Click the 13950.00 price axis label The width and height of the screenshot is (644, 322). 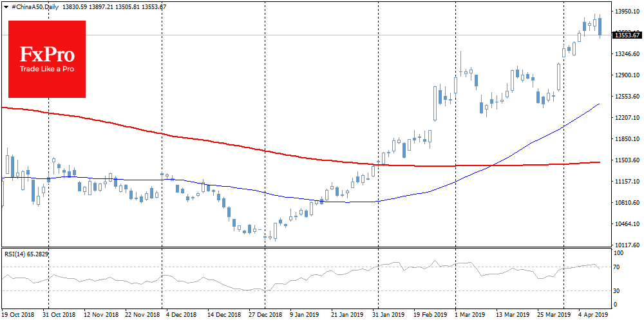[627, 12]
